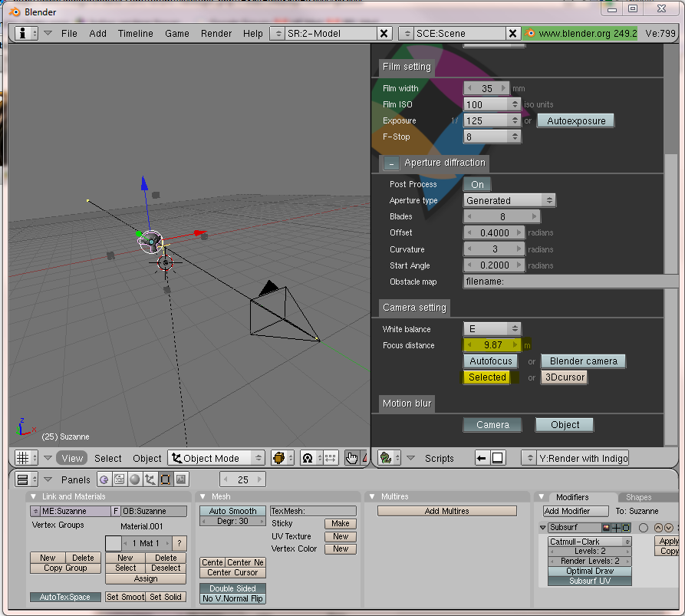Click the fullscreen square icon in Scripts header
685x616 pixels.
[x=498, y=458]
